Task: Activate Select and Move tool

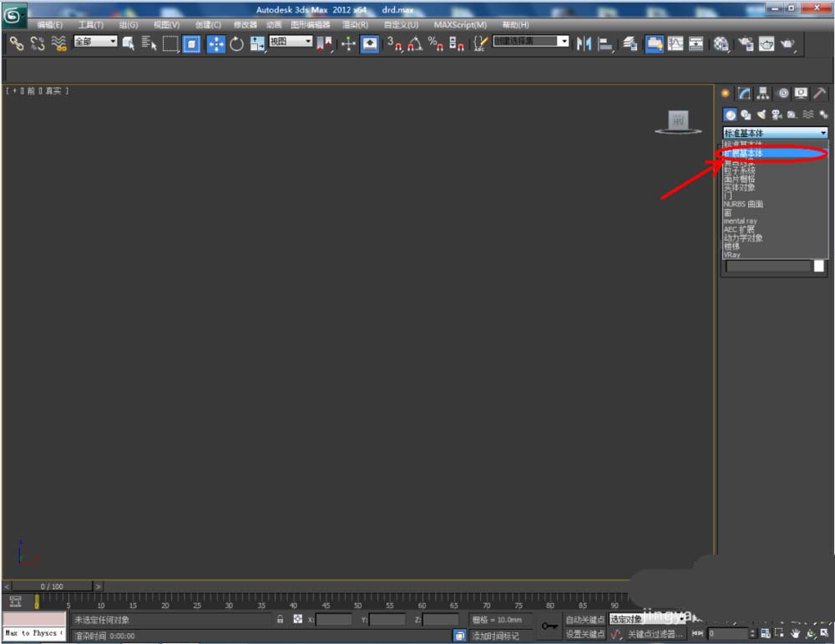Action: pos(215,43)
